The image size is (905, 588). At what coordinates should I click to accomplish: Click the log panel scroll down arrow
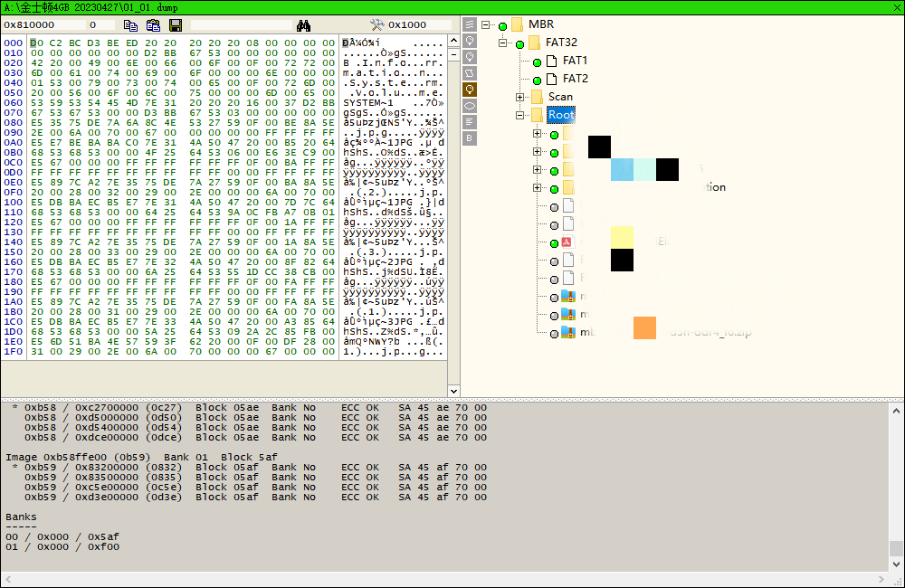coord(896,564)
